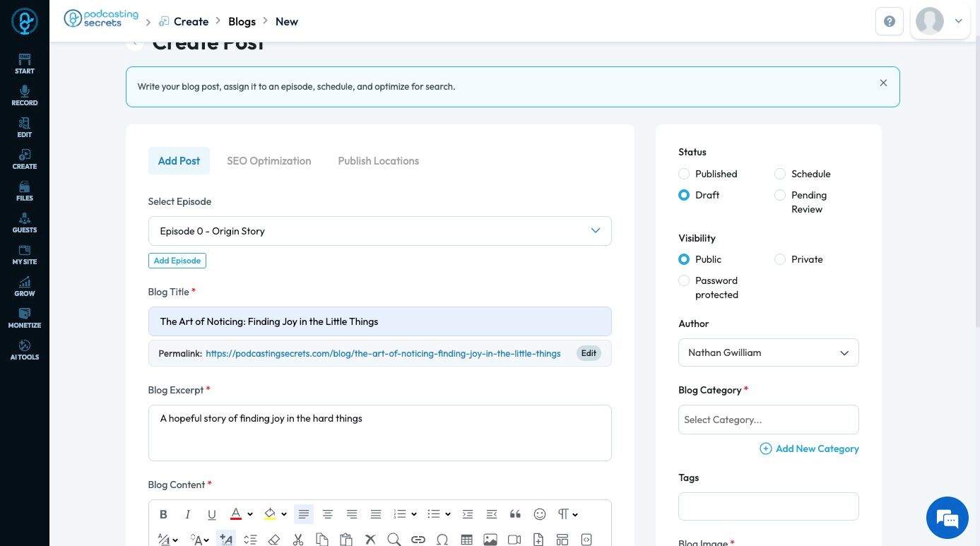
Task: Open the Record section in sidebar
Action: point(25,95)
